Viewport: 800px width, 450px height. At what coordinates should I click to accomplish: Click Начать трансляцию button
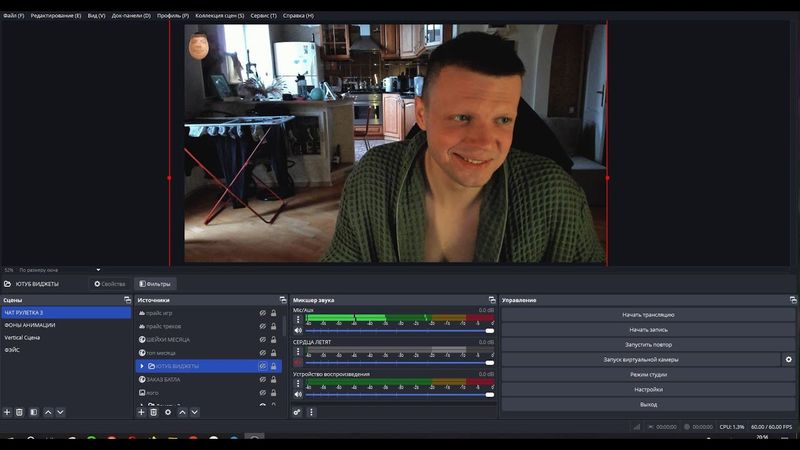click(647, 315)
